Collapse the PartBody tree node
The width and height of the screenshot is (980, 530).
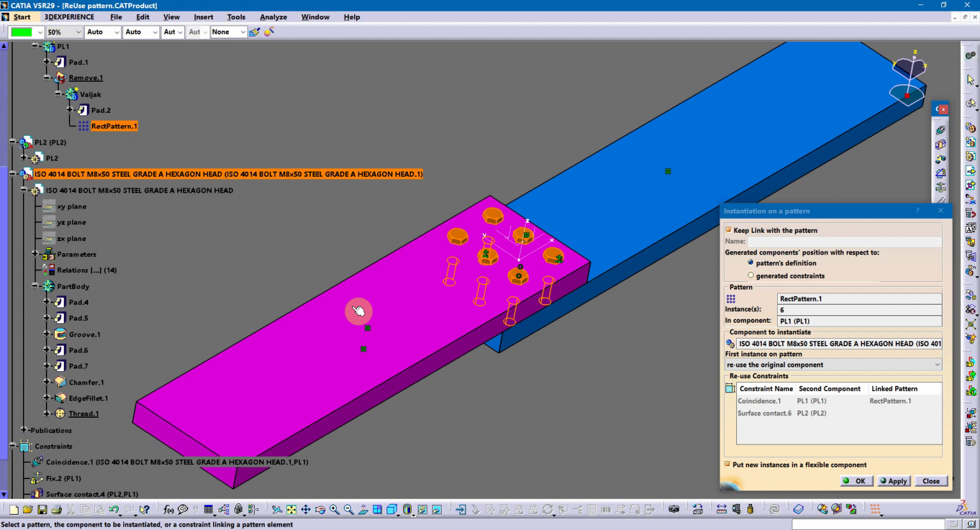point(36,286)
